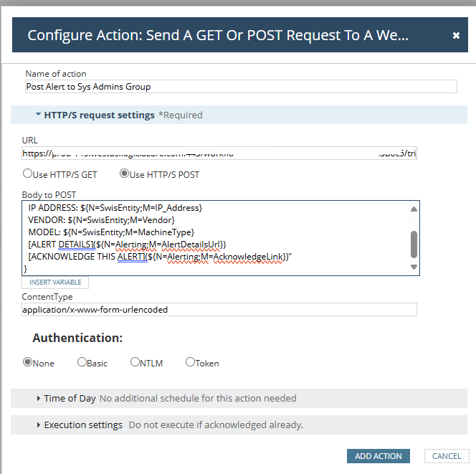The height and width of the screenshot is (474, 476).
Task: Click the URL input field
Action: [219, 154]
